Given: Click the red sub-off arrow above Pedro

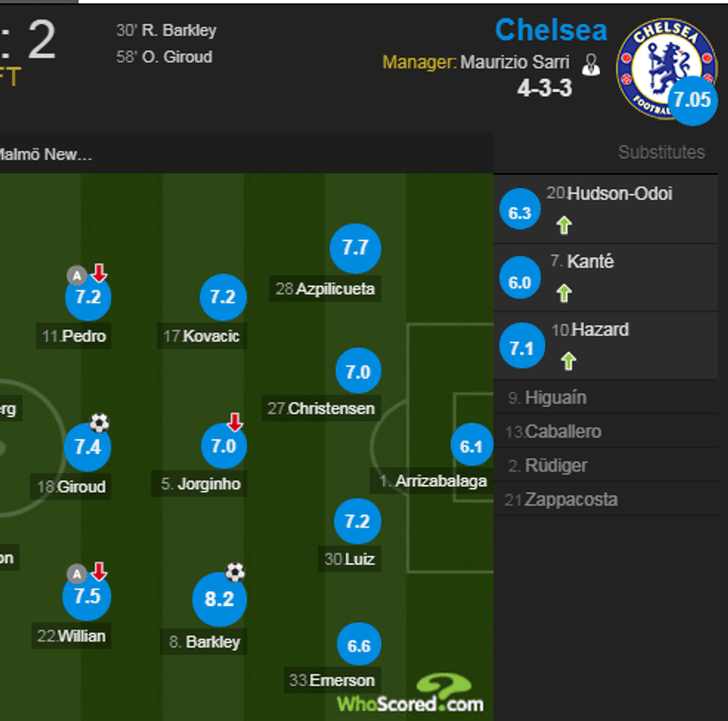Looking at the screenshot, I should click(97, 274).
